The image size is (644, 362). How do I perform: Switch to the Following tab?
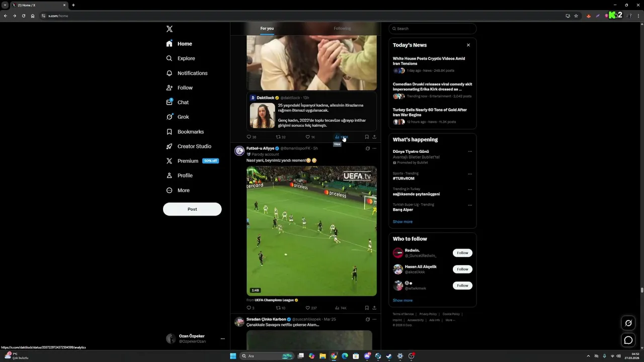pos(342,28)
